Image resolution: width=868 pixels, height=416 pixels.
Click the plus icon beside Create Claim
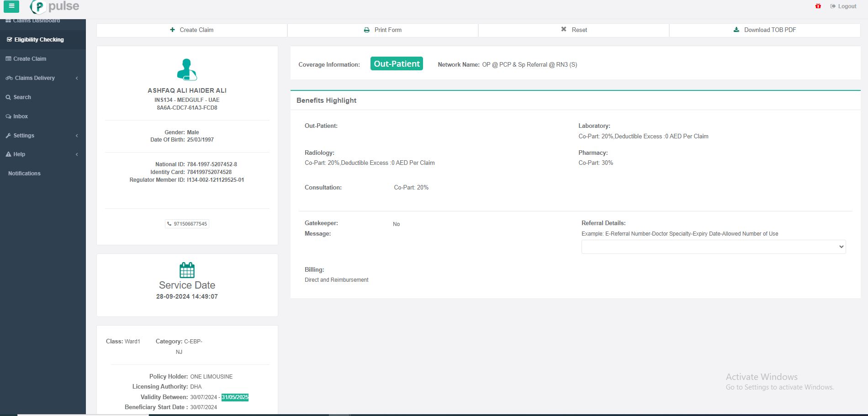click(x=172, y=30)
